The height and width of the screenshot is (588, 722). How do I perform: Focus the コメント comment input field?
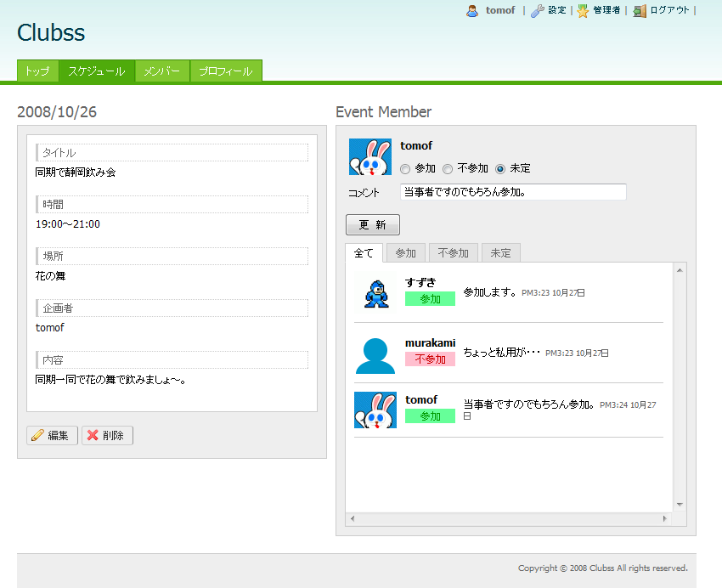513,192
